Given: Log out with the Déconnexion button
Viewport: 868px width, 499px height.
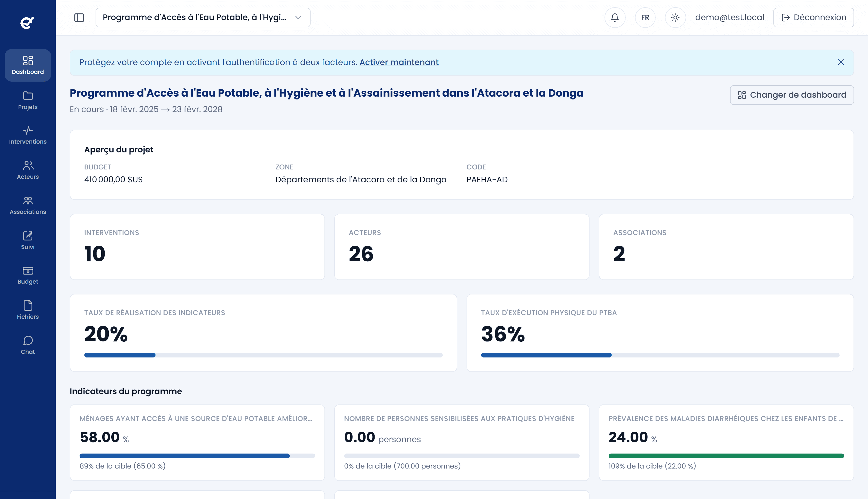Looking at the screenshot, I should point(813,18).
